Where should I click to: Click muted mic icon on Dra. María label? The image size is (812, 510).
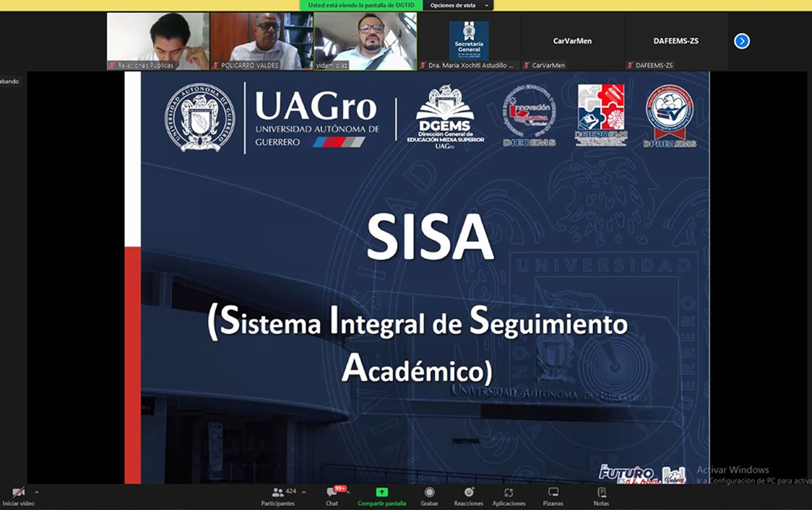point(423,65)
